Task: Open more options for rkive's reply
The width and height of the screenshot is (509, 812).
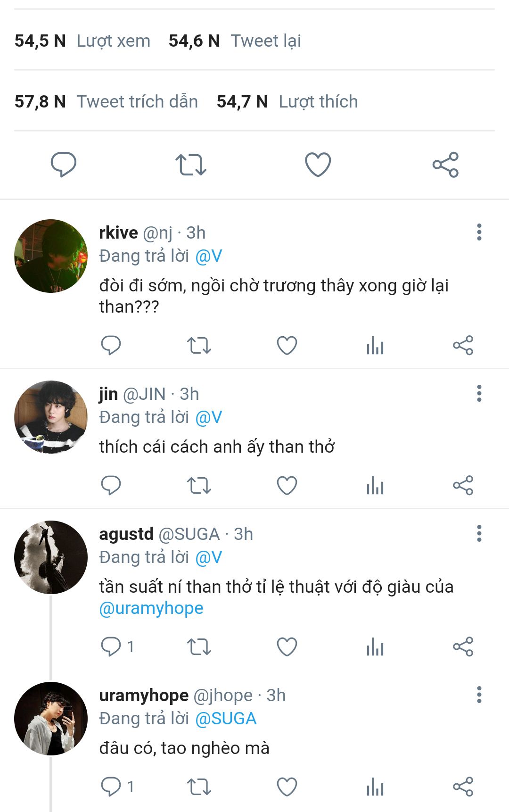Action: coord(479,232)
